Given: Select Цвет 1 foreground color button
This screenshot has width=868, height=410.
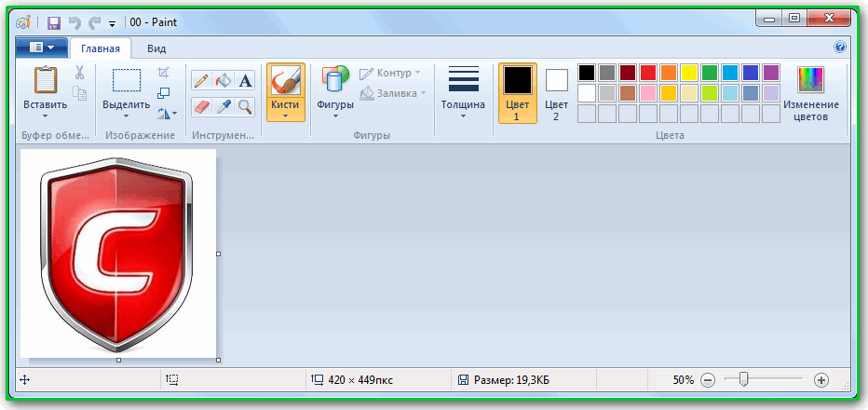Looking at the screenshot, I should click(518, 92).
